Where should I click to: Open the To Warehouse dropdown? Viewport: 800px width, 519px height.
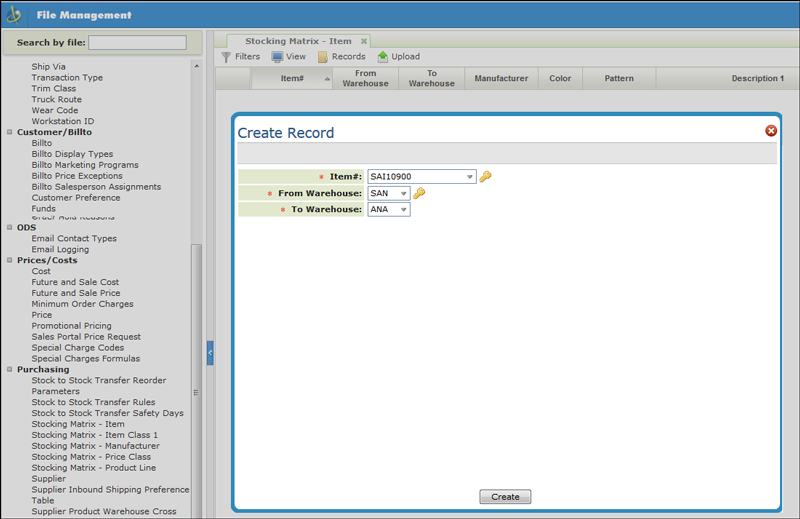403,210
